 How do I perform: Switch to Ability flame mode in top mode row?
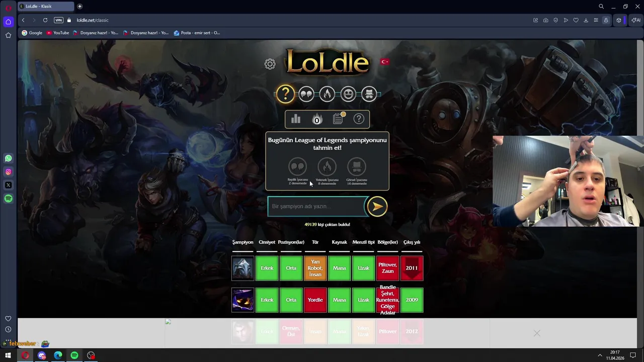click(x=327, y=94)
